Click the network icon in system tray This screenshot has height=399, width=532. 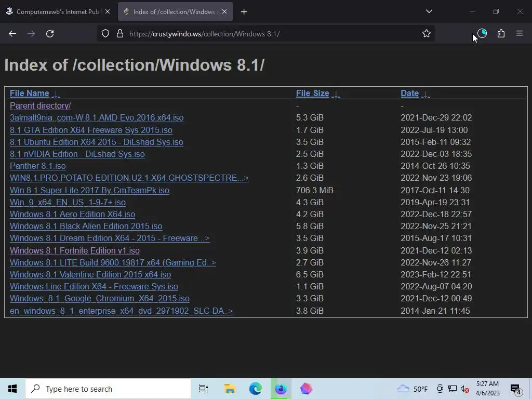pos(453,389)
